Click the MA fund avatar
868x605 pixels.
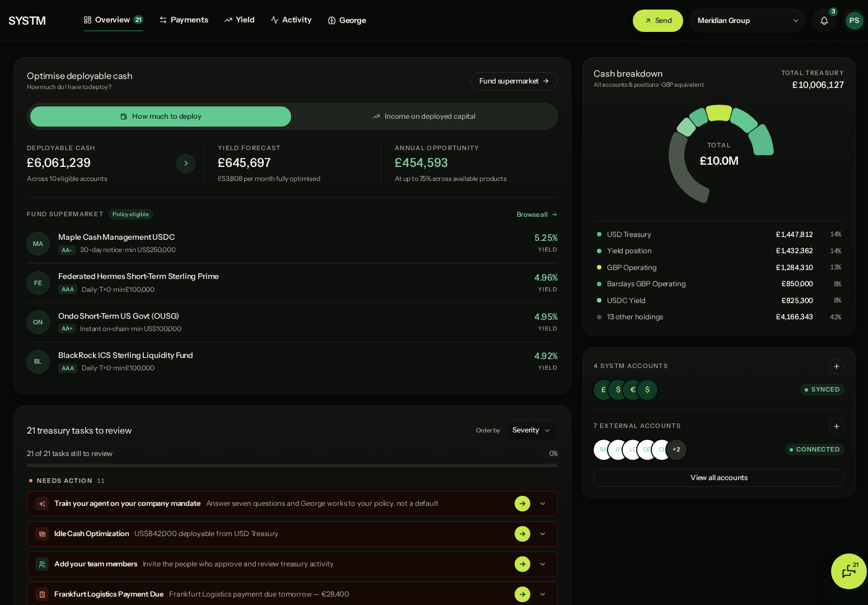coord(38,244)
